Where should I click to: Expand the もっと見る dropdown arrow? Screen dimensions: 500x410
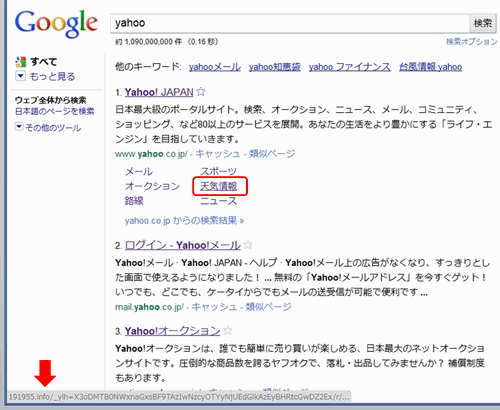click(20, 76)
